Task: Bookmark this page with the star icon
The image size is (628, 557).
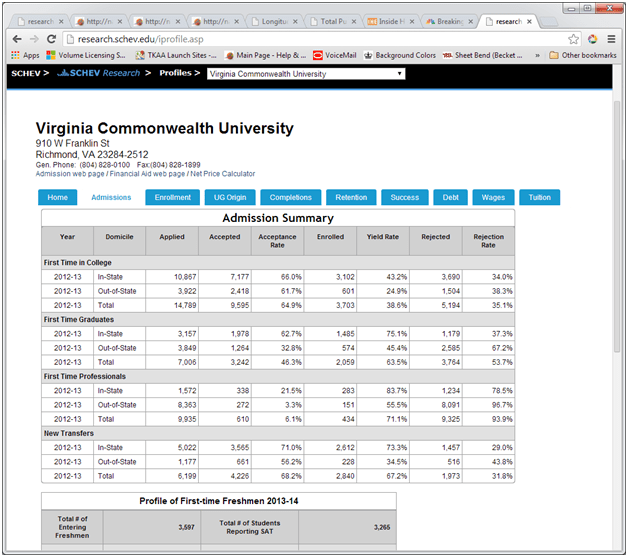Action: click(574, 39)
